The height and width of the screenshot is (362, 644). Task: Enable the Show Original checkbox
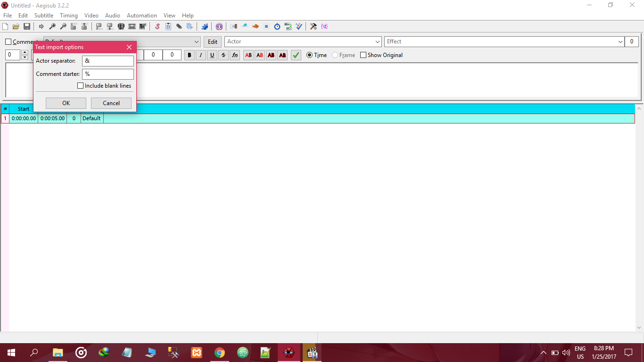363,55
